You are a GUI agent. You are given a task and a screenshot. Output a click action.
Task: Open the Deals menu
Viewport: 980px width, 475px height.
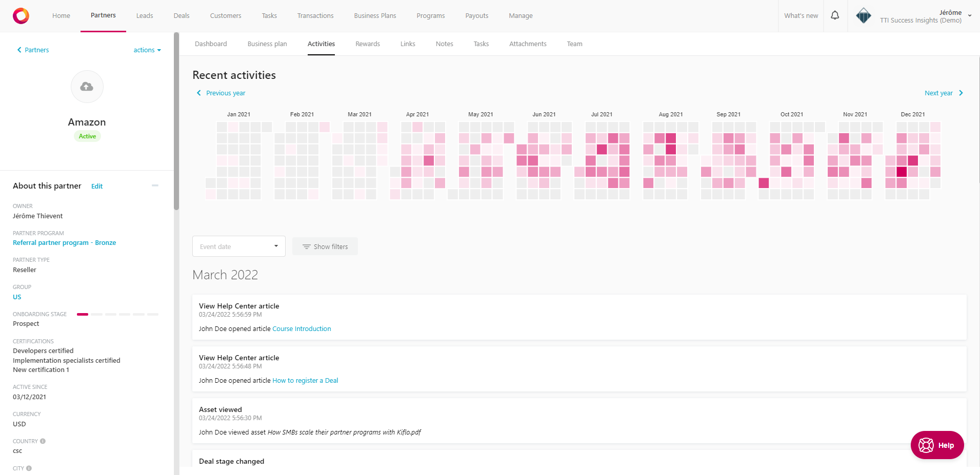(182, 16)
